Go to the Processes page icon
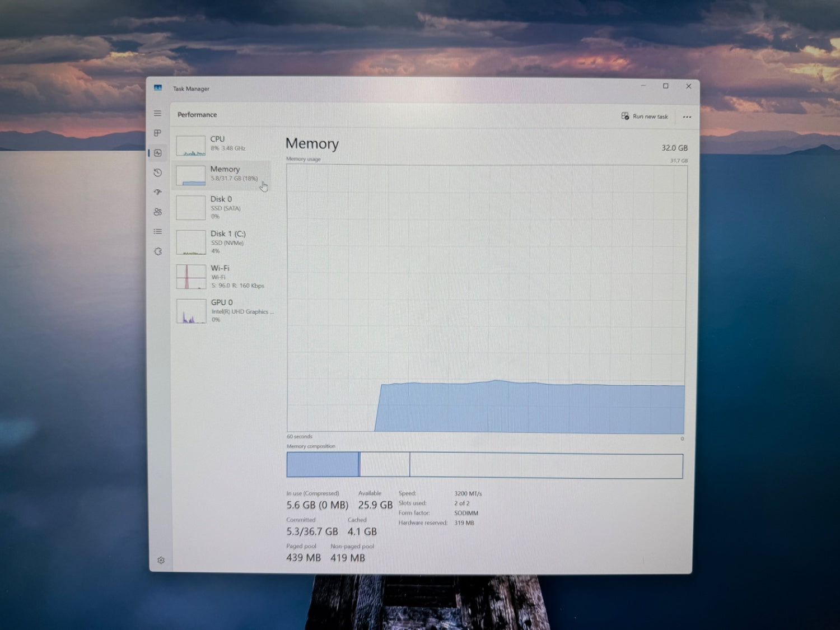This screenshot has width=840, height=630. [158, 133]
